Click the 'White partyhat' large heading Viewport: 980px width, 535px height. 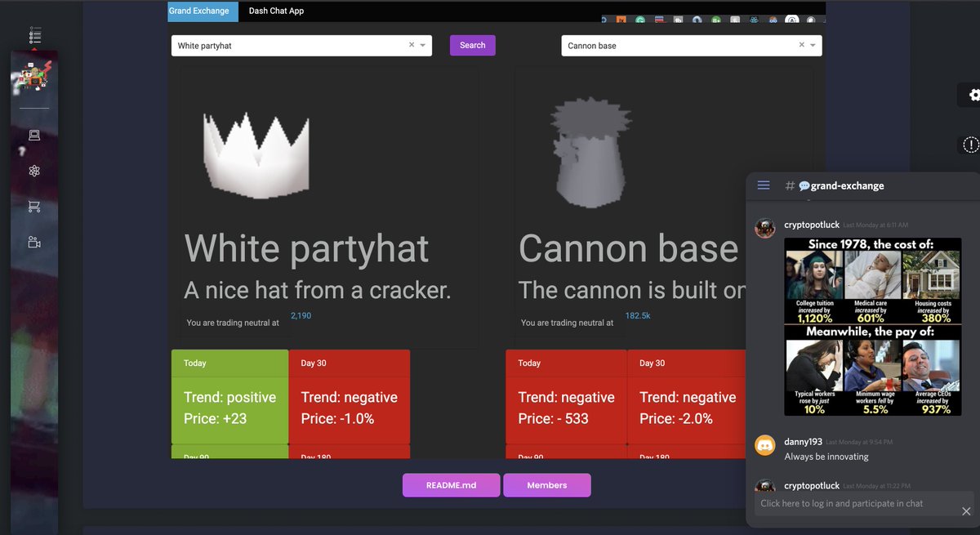pos(306,248)
